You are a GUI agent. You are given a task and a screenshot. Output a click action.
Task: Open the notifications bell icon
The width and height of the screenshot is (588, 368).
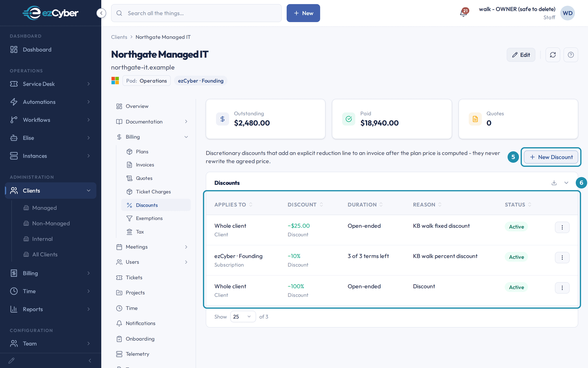click(464, 13)
